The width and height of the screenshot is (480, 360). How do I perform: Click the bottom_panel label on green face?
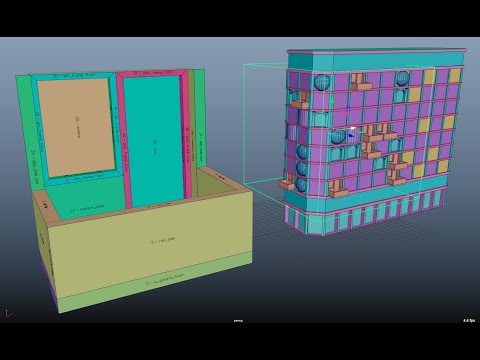click(x=87, y=209)
